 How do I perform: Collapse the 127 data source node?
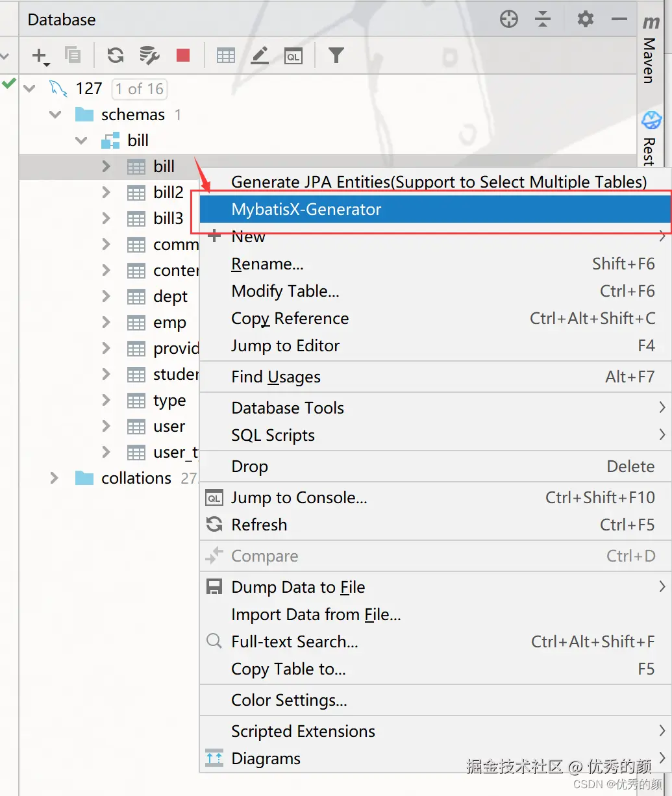point(29,89)
